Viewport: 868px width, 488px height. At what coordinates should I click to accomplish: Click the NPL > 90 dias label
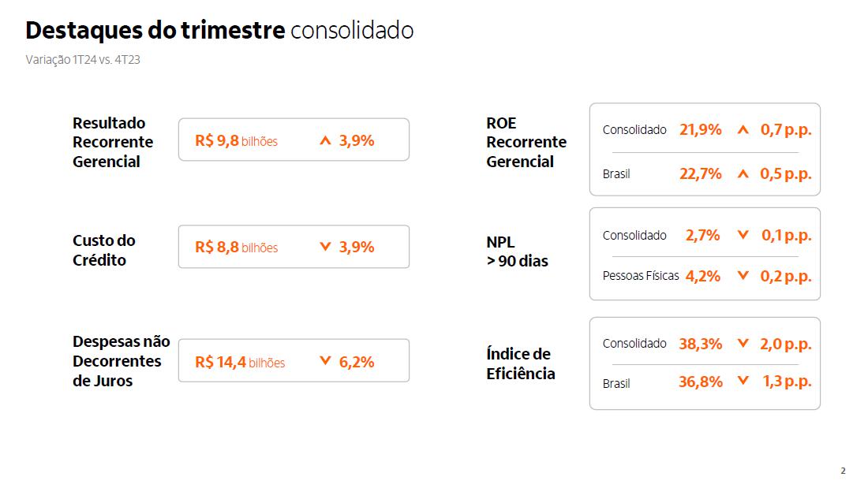tap(517, 251)
